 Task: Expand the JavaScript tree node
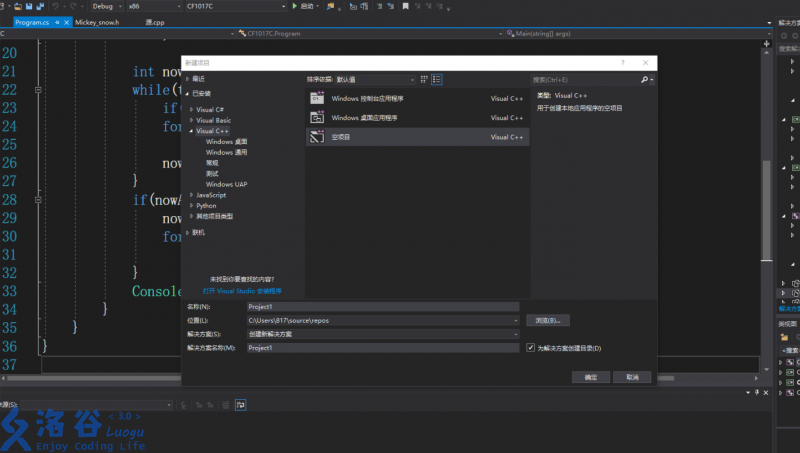click(x=191, y=195)
